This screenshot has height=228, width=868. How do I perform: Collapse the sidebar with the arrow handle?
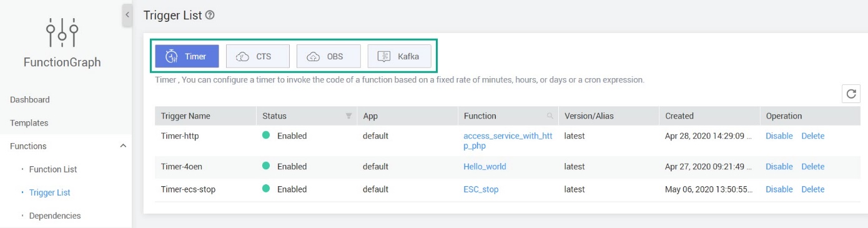pos(127,14)
